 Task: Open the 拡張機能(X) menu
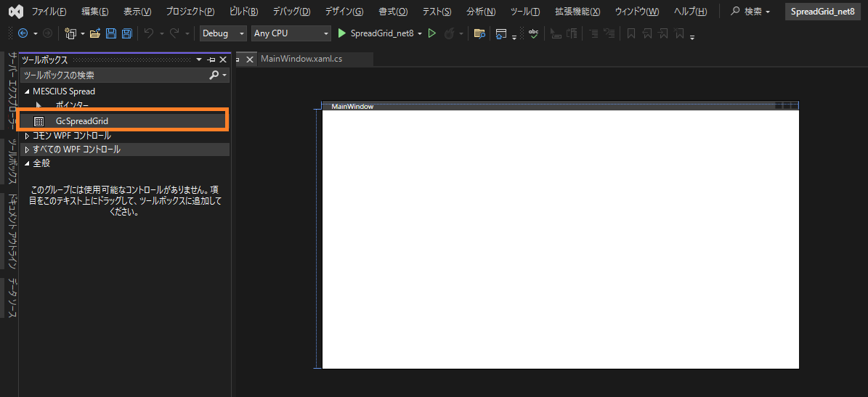pos(577,12)
